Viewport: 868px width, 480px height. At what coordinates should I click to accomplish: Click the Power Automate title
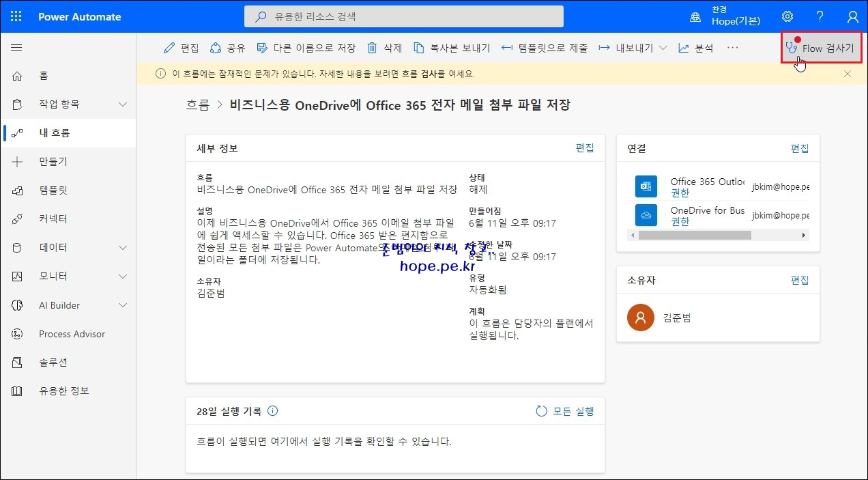click(x=80, y=16)
